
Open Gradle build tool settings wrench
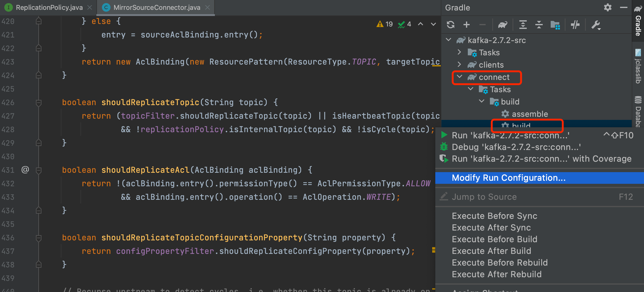[x=596, y=25]
